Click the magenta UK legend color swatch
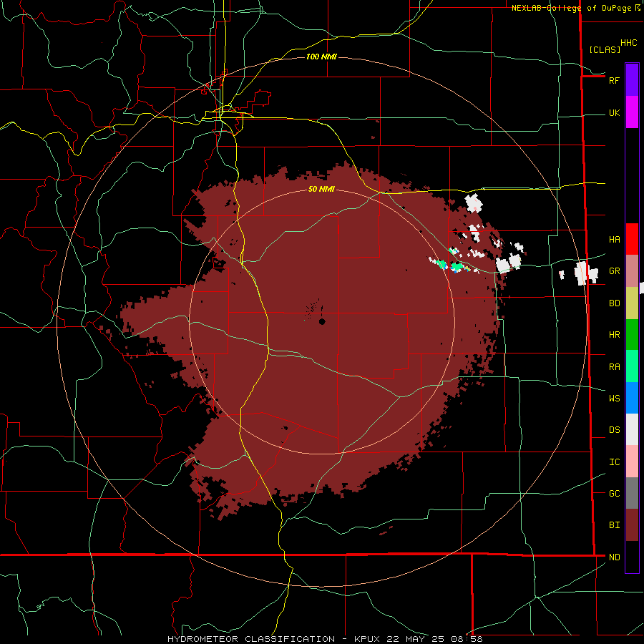 coord(632,112)
